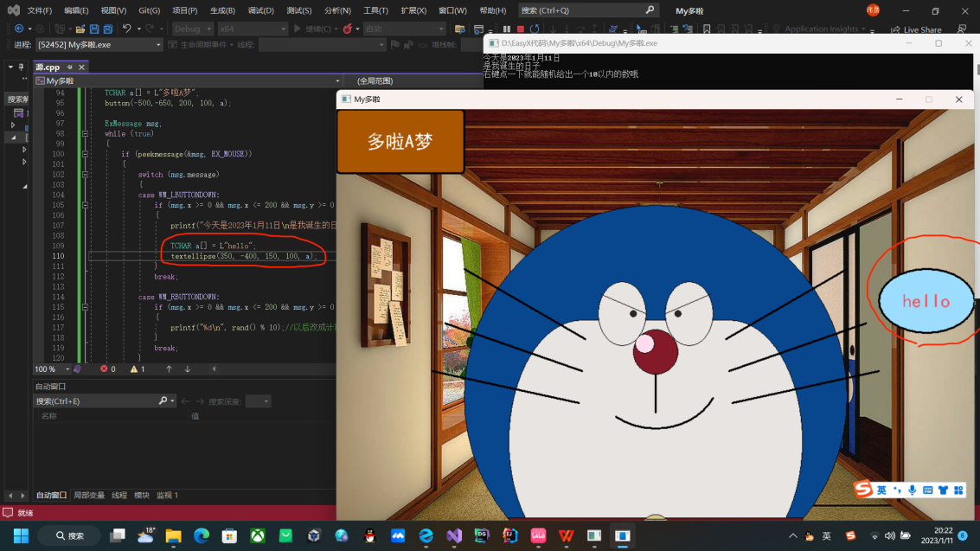This screenshot has width=980, height=551.
Task: Open the taskbar clock showing 20:22
Action: click(936, 535)
